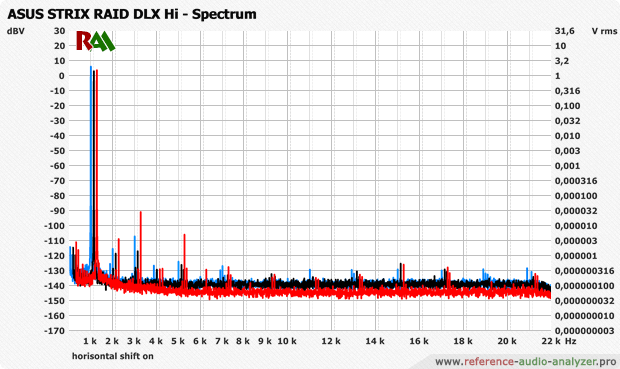This screenshot has width=620, height=369.
Task: Click the '22 k Hz' frequency label
Action: (559, 341)
